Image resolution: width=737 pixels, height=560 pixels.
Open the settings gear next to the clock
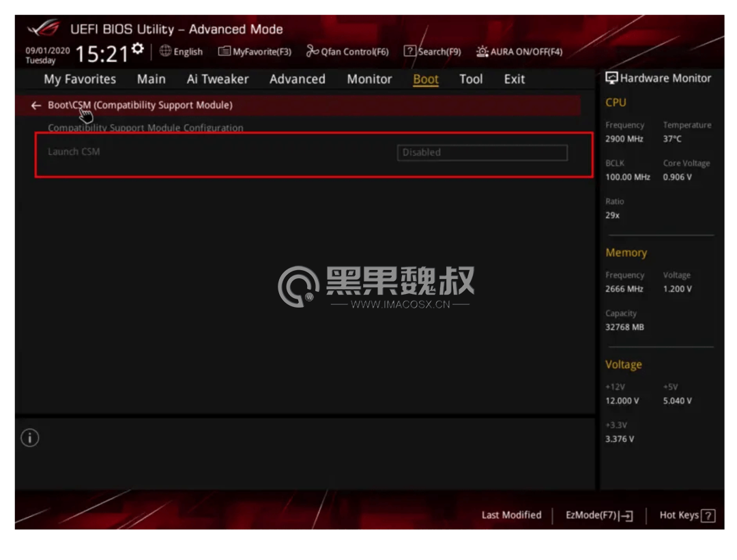tap(138, 48)
